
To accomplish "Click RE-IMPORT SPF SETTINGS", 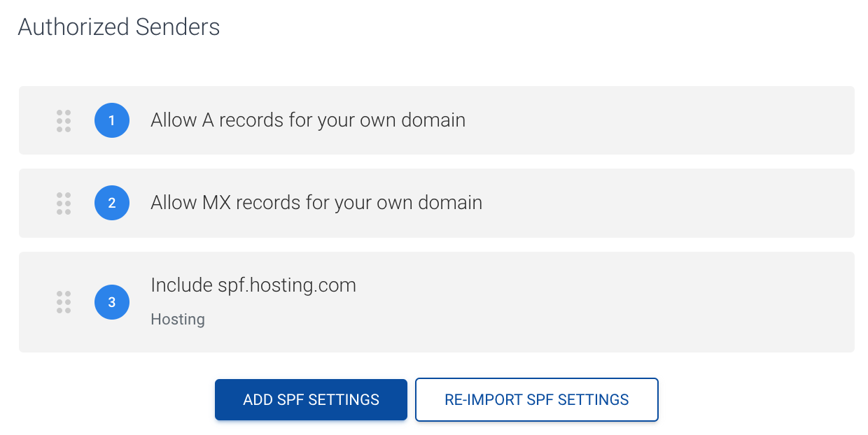I will (536, 399).
